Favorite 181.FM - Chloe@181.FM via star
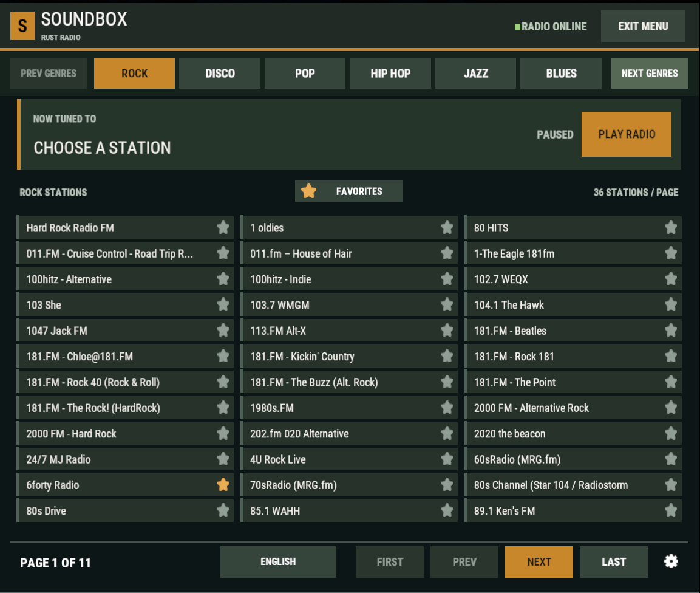The width and height of the screenshot is (700, 593). coord(223,356)
